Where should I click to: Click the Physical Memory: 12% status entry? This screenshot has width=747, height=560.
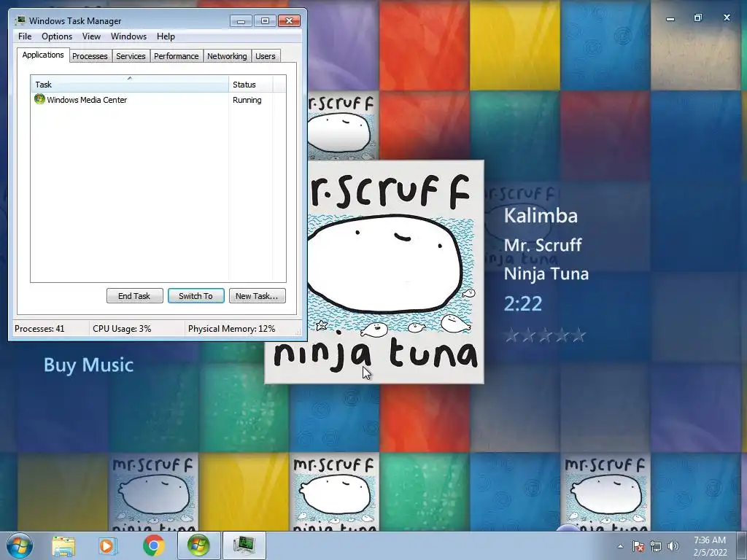pyautogui.click(x=231, y=329)
